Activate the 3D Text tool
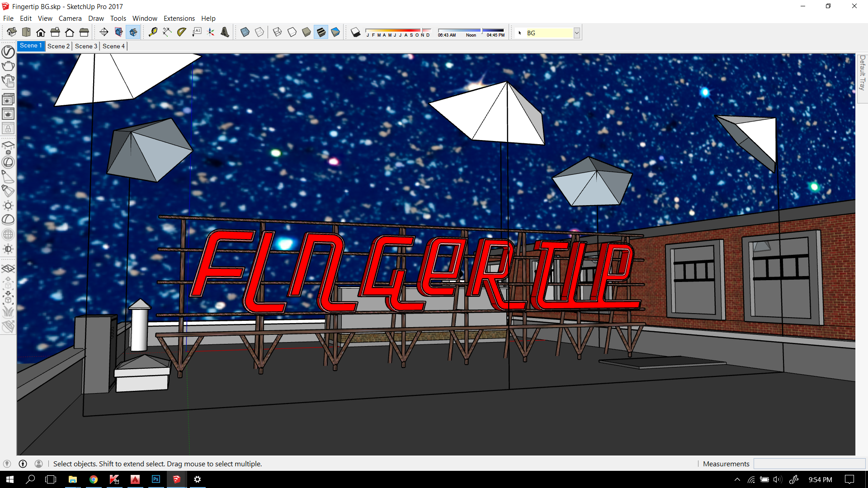Viewport: 868px width, 488px height. click(225, 32)
